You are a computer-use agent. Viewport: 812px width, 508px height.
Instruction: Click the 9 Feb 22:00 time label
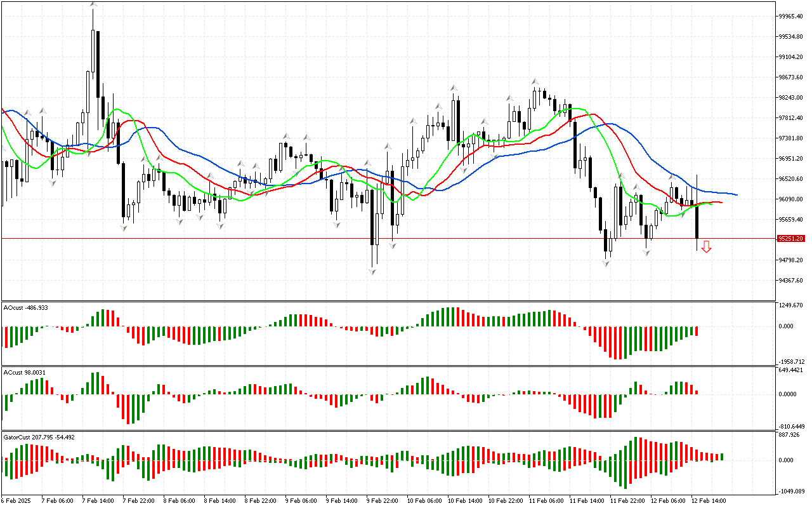coord(381,500)
